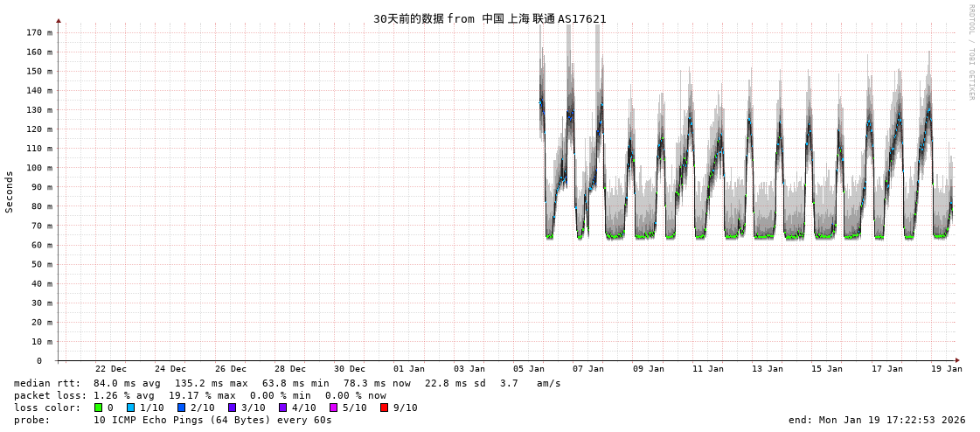Click the RRDTOOL / TOBI OETIKER watermark
The width and height of the screenshot is (980, 432).
click(970, 52)
